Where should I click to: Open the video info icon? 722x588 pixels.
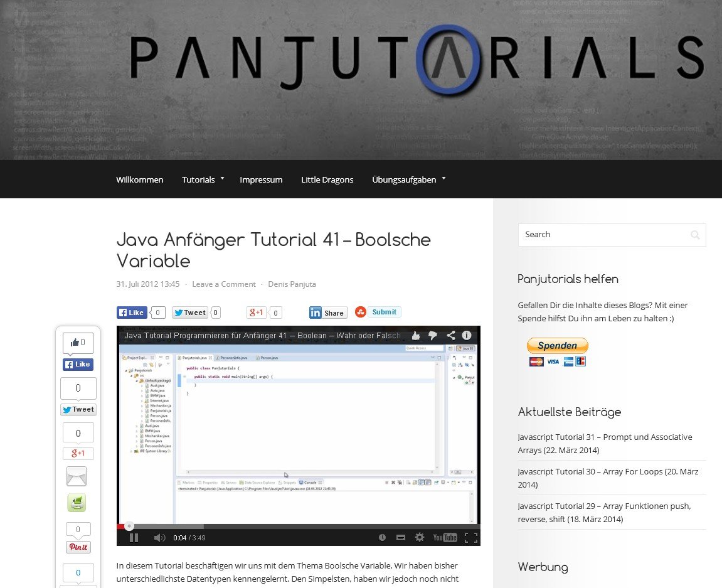[x=466, y=336]
